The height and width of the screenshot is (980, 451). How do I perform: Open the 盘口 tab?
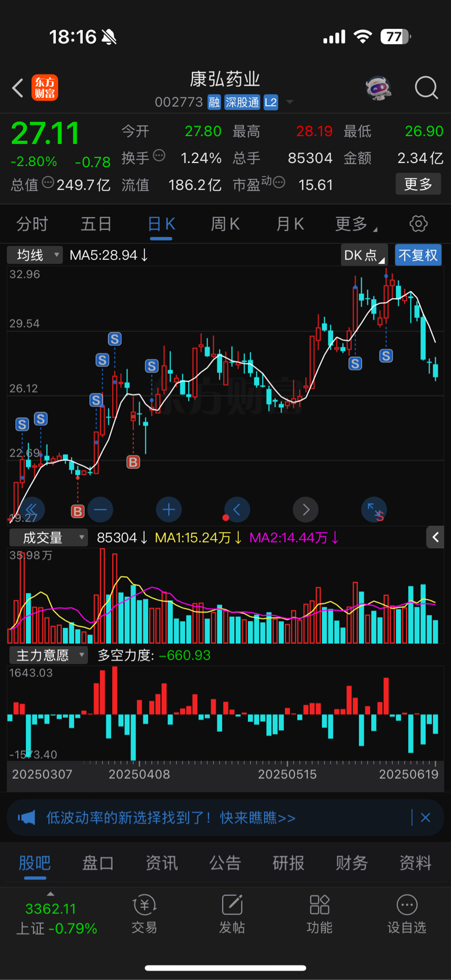tap(98, 863)
